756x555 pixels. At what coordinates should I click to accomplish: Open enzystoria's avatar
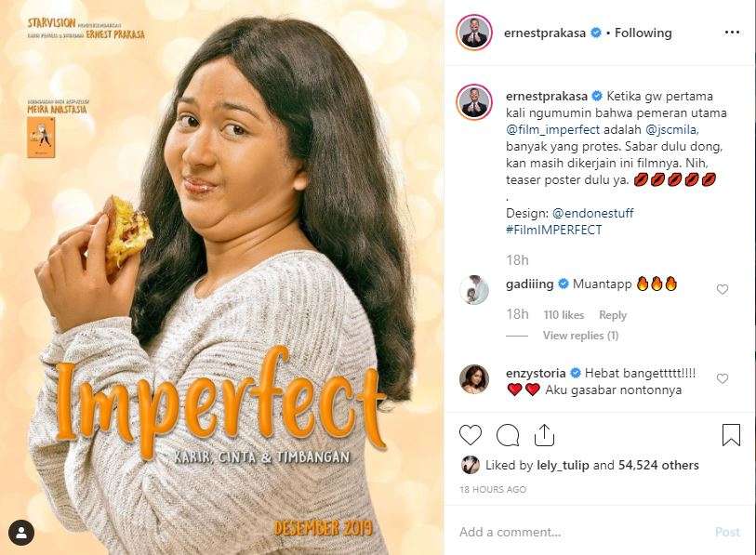473,378
